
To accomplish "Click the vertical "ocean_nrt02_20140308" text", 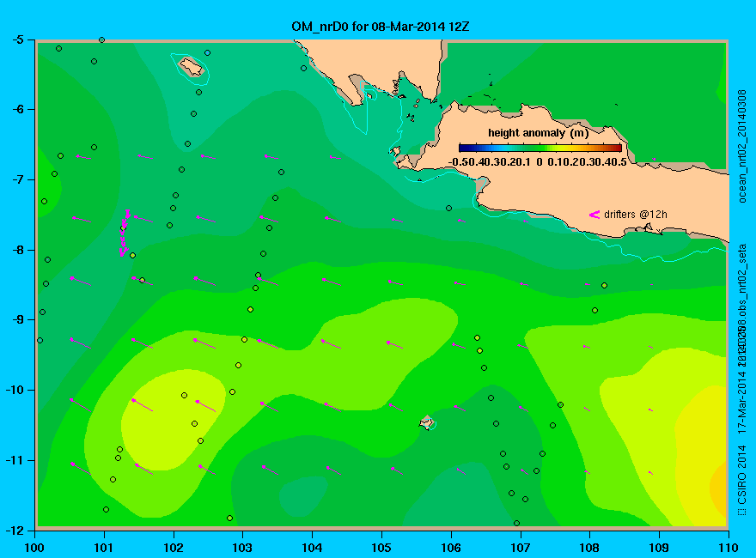I will [742, 146].
